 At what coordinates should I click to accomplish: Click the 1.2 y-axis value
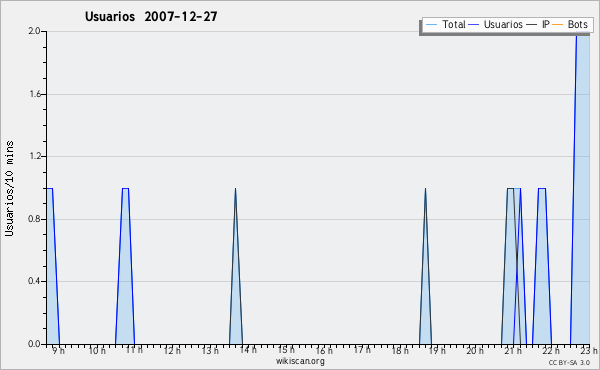coord(35,156)
